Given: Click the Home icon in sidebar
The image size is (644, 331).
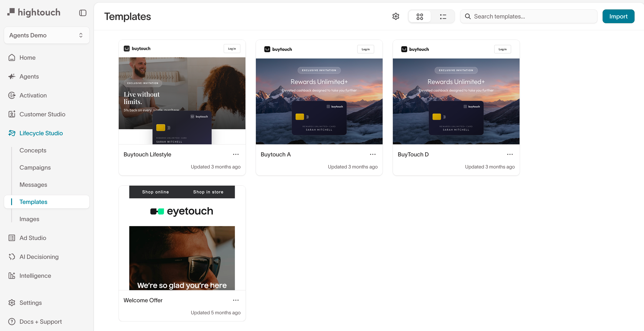Looking at the screenshot, I should pyautogui.click(x=12, y=58).
